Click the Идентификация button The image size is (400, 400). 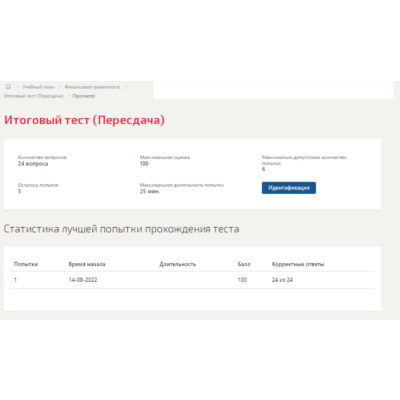pyautogui.click(x=289, y=188)
